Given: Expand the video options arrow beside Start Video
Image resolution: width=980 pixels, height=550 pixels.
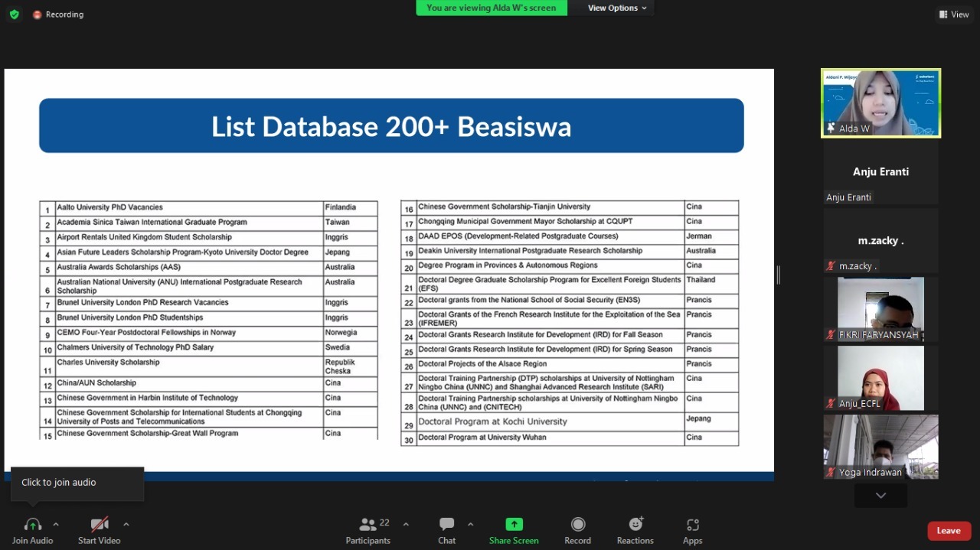Looking at the screenshot, I should 126,524.
